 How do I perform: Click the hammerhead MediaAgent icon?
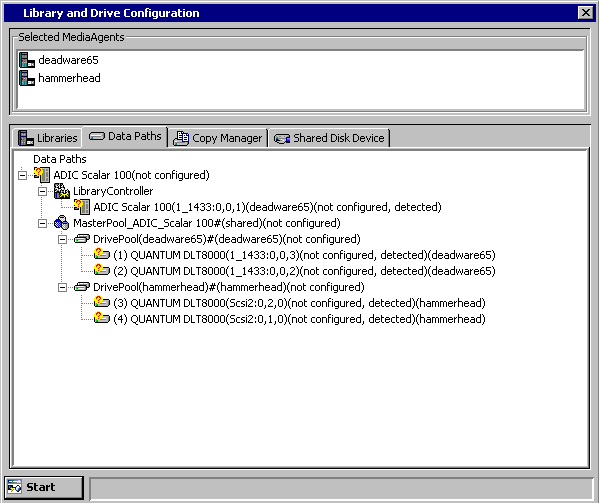coord(27,78)
